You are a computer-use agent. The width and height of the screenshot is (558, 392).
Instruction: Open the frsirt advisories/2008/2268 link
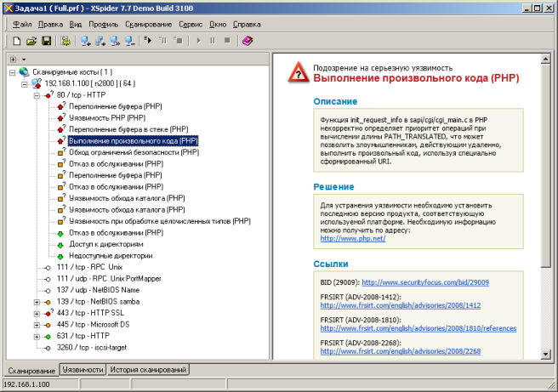point(401,351)
